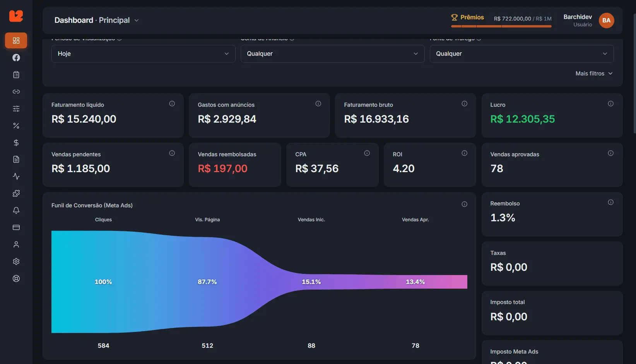The width and height of the screenshot is (636, 364).
Task: Click the 87.7% funnel segment
Action: 207,282
